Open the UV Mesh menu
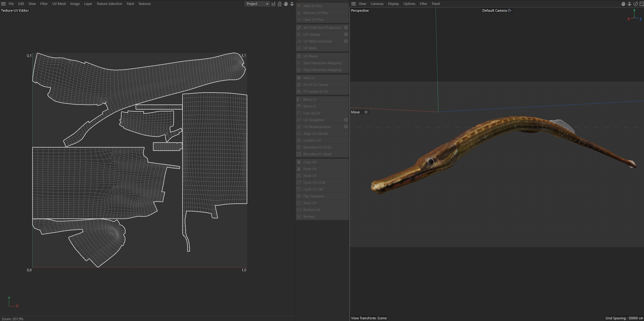This screenshot has height=321, width=644. (x=59, y=4)
